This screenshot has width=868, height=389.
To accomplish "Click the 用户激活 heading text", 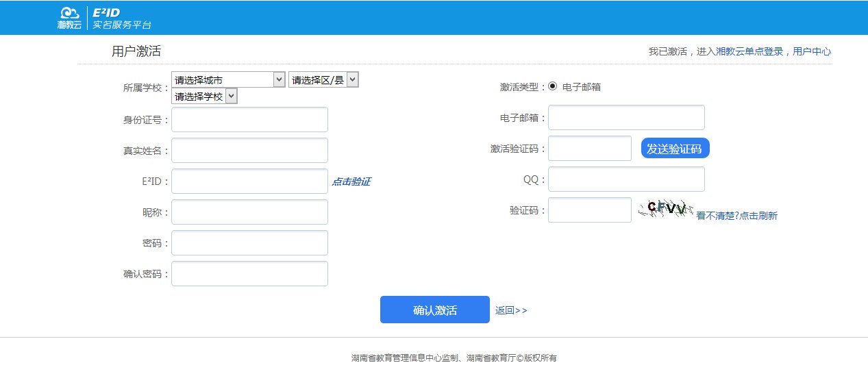I will tap(136, 51).
